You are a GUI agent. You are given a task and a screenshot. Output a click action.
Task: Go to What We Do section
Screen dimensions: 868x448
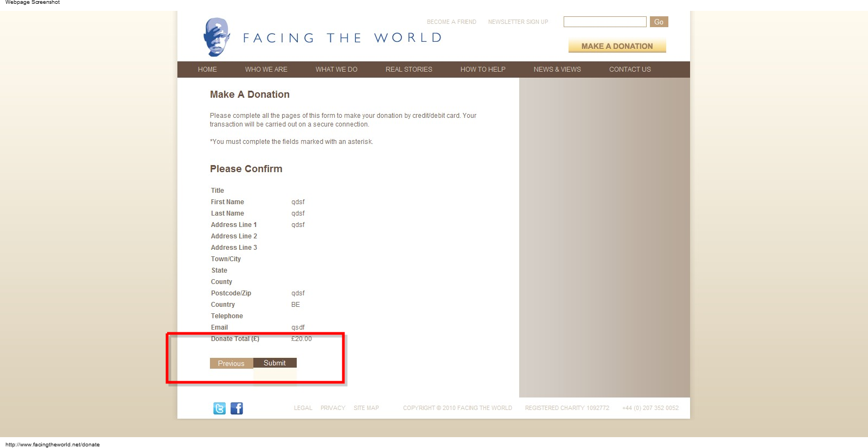click(x=336, y=70)
